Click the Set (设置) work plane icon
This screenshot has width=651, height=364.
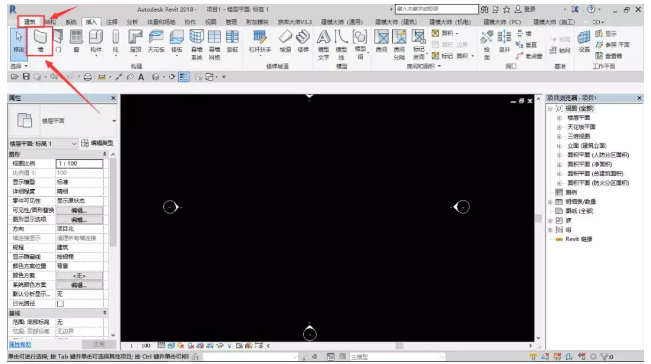(584, 41)
